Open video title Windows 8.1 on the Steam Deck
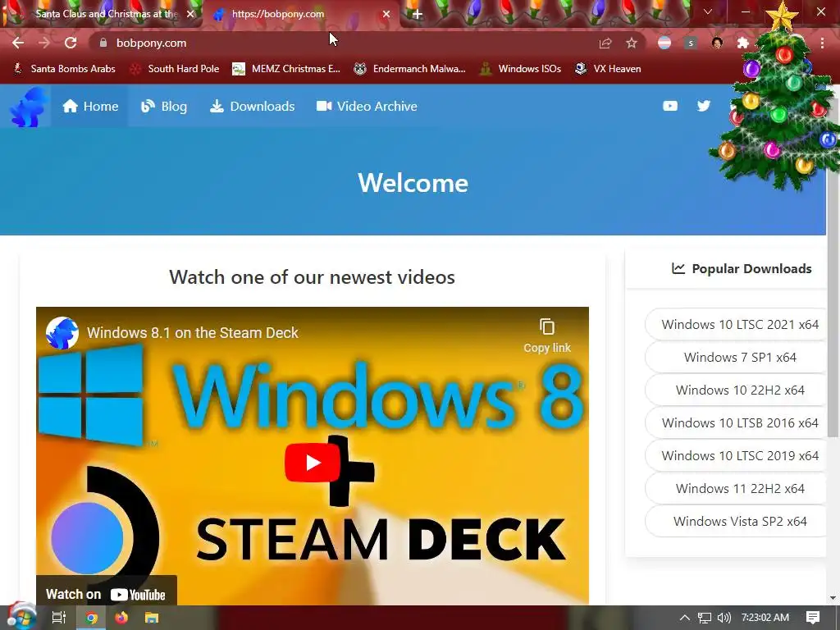 coord(192,333)
